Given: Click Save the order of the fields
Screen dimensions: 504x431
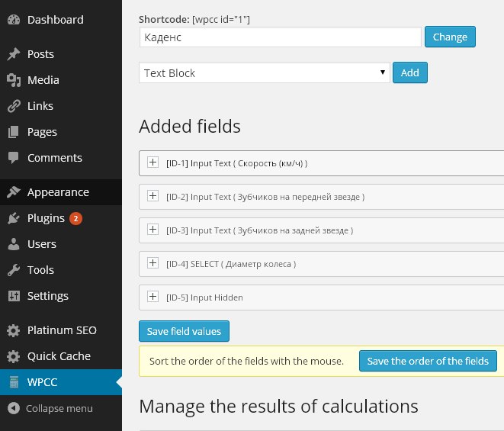Looking at the screenshot, I should [428, 361].
